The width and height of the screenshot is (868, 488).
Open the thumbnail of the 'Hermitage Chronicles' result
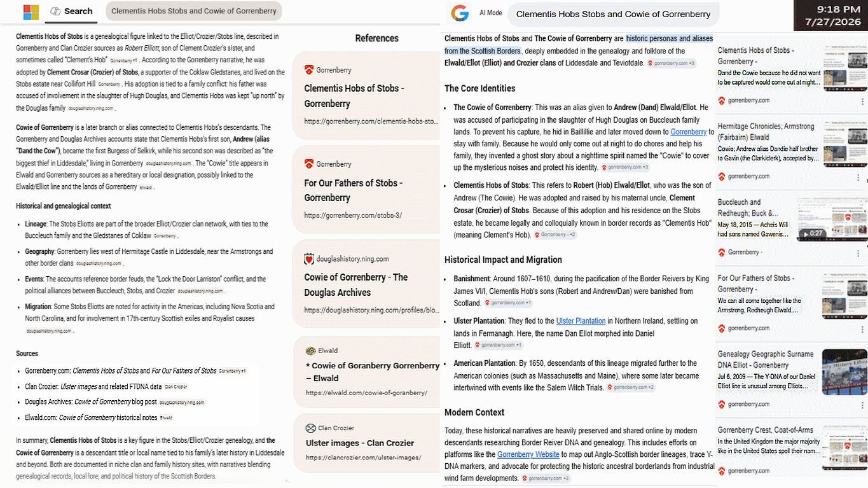pyautogui.click(x=844, y=144)
